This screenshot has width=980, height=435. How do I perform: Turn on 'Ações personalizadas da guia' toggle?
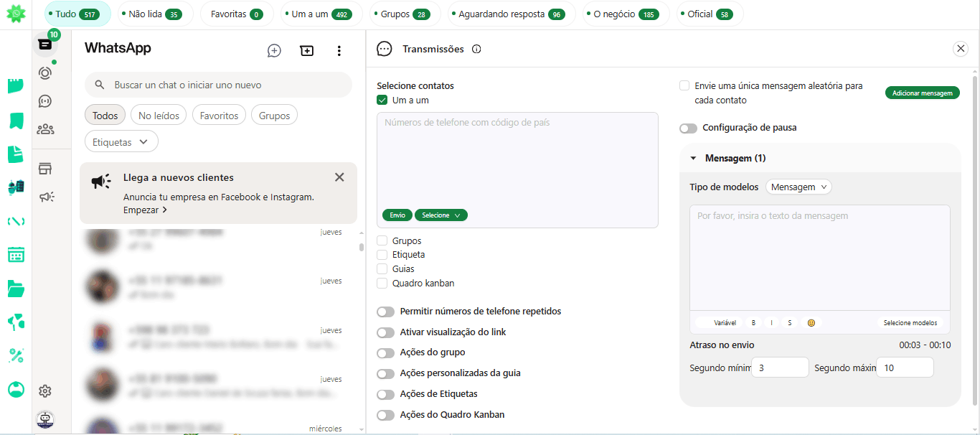[386, 373]
